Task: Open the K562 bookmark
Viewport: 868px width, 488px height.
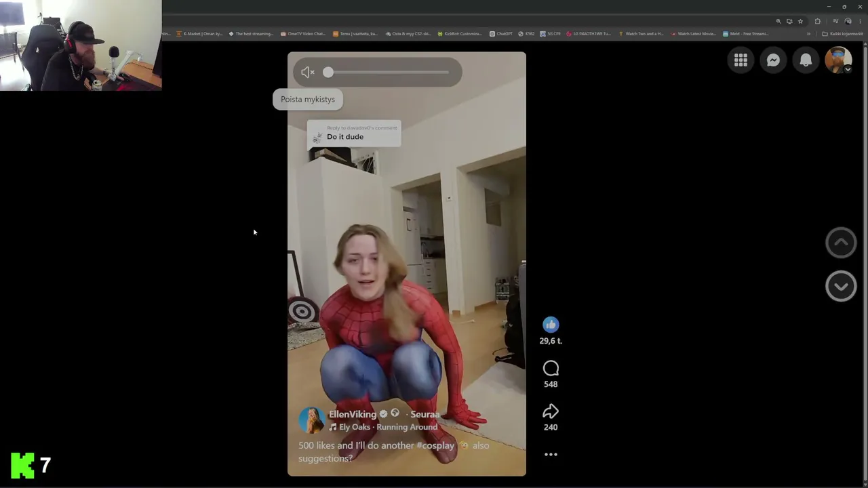Action: pos(527,33)
